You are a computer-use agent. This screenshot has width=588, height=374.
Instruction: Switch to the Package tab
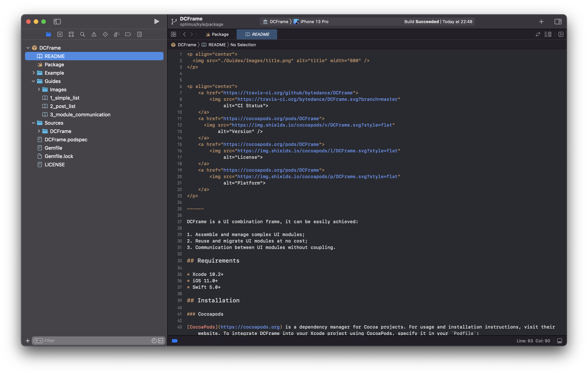(217, 34)
